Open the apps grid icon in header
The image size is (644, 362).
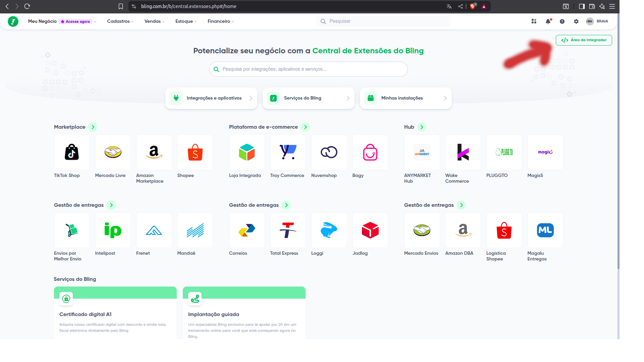tap(534, 21)
